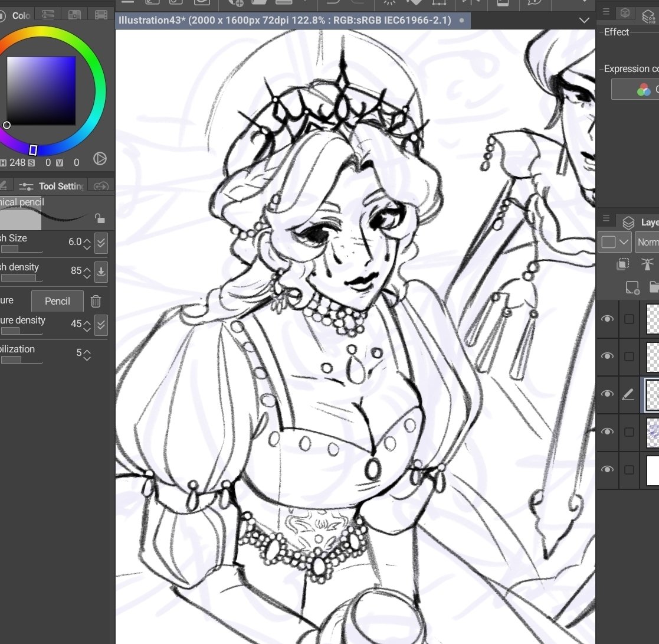Open the cloud sync tab beside Tool Settings
The height and width of the screenshot is (644, 659).
pos(101,186)
